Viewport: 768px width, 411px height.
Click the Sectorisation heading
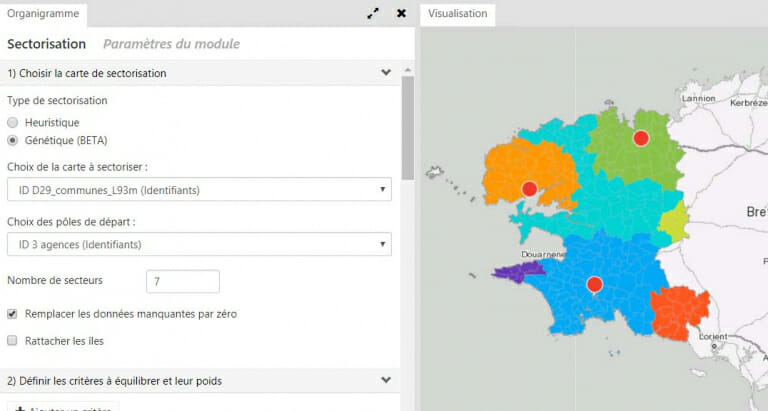click(47, 44)
